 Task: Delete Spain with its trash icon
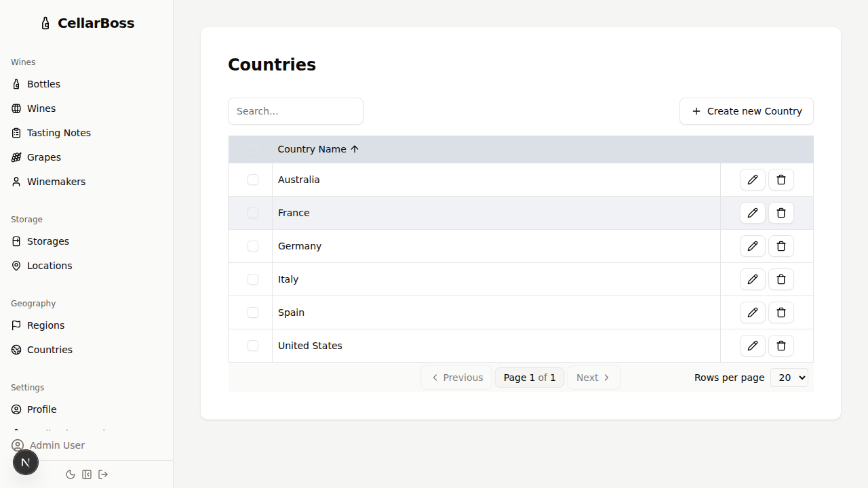point(781,312)
